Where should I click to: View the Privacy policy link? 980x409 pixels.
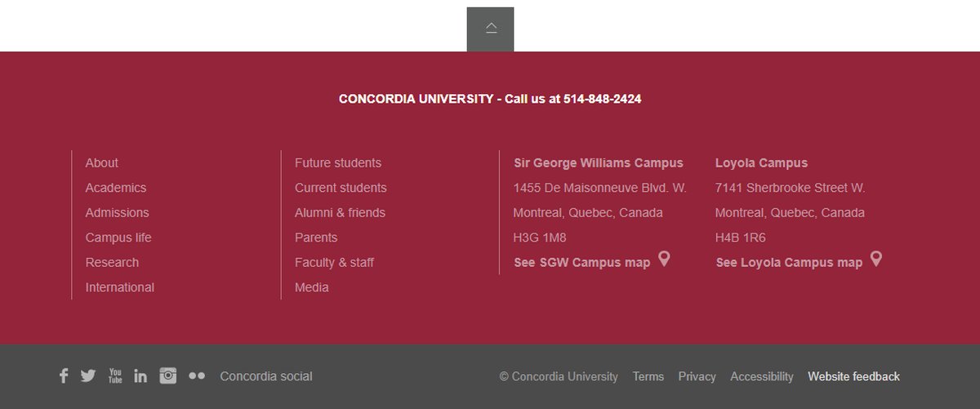tap(697, 376)
